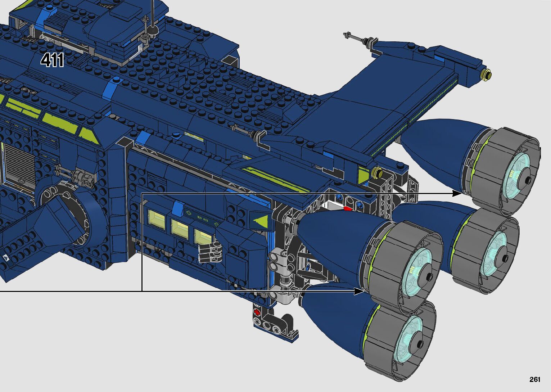Select the gold stud on the wing tip
The width and height of the screenshot is (551, 392).
point(488,75)
